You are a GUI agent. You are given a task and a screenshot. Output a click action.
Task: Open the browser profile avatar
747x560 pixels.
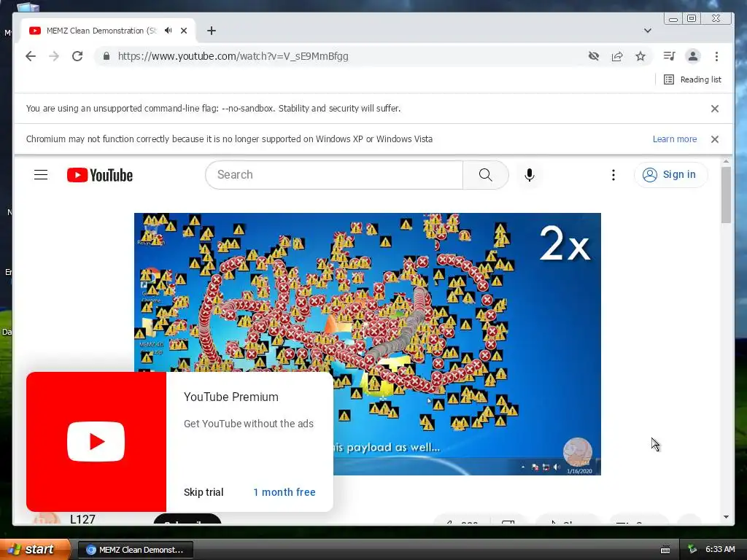(x=693, y=56)
